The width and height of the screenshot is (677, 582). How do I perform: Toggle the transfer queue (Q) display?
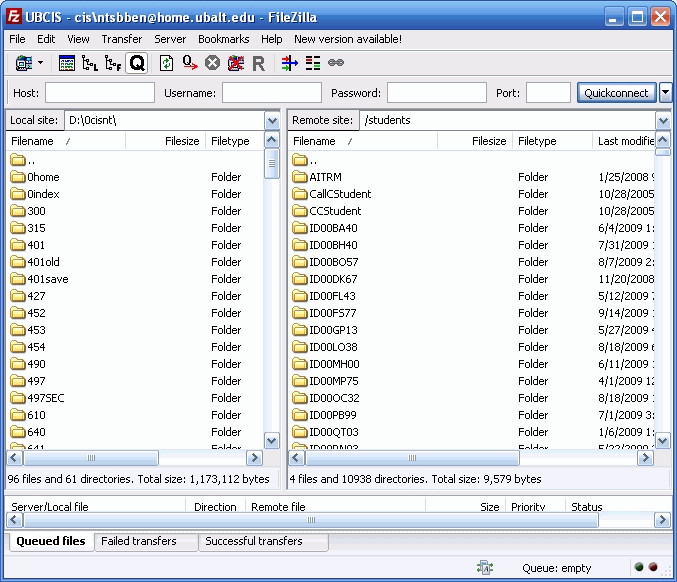point(136,63)
